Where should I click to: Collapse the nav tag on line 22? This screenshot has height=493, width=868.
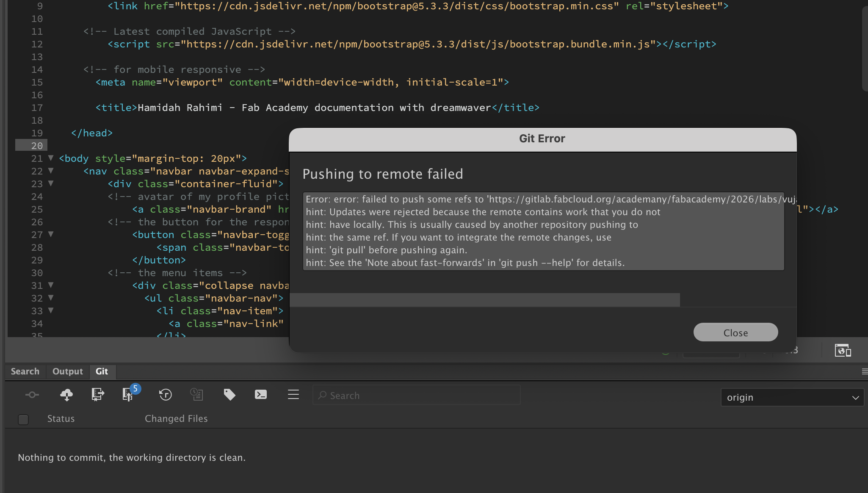pyautogui.click(x=51, y=171)
